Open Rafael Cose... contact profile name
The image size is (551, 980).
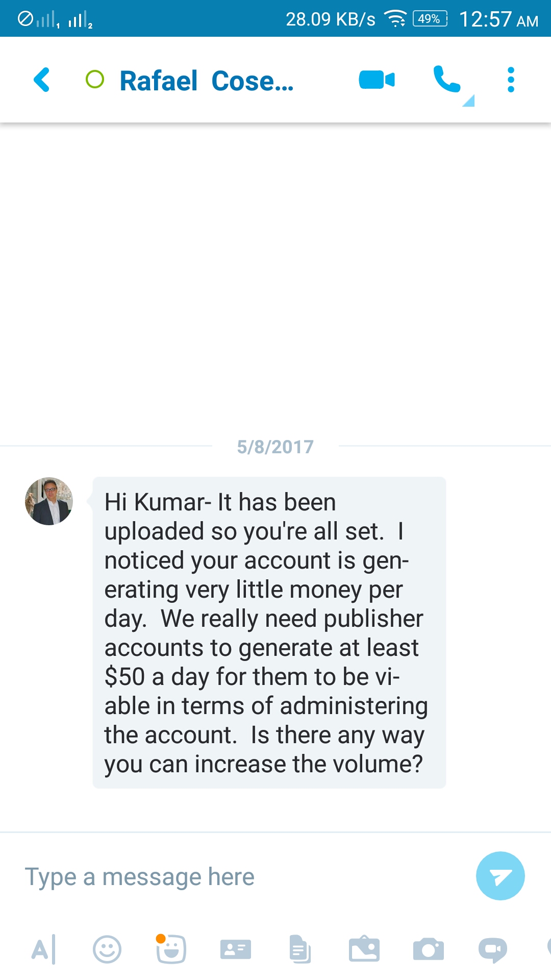click(x=206, y=81)
